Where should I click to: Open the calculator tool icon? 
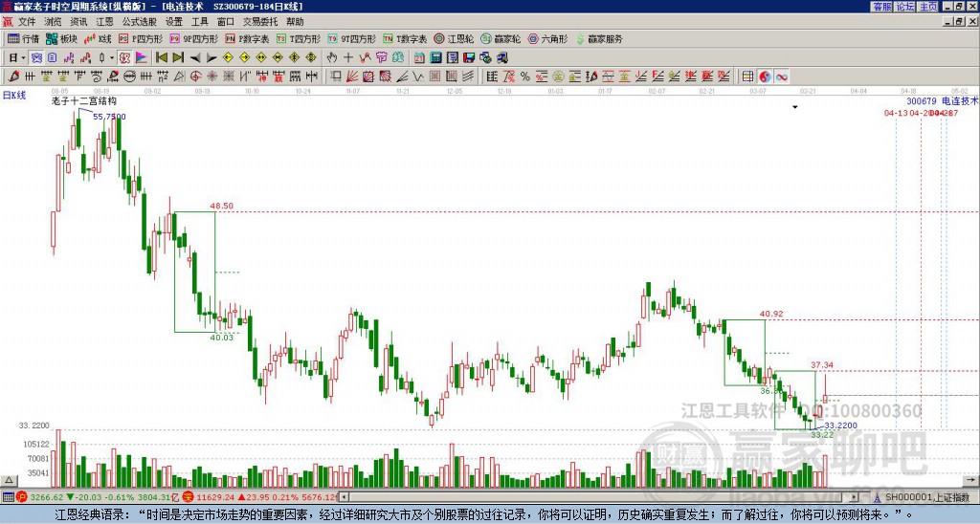(x=435, y=57)
